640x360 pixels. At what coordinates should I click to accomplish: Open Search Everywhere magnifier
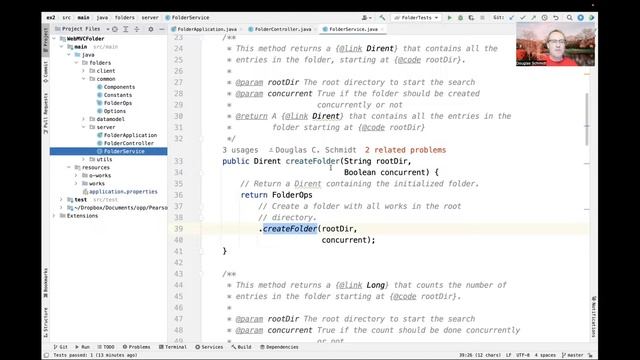click(x=569, y=18)
